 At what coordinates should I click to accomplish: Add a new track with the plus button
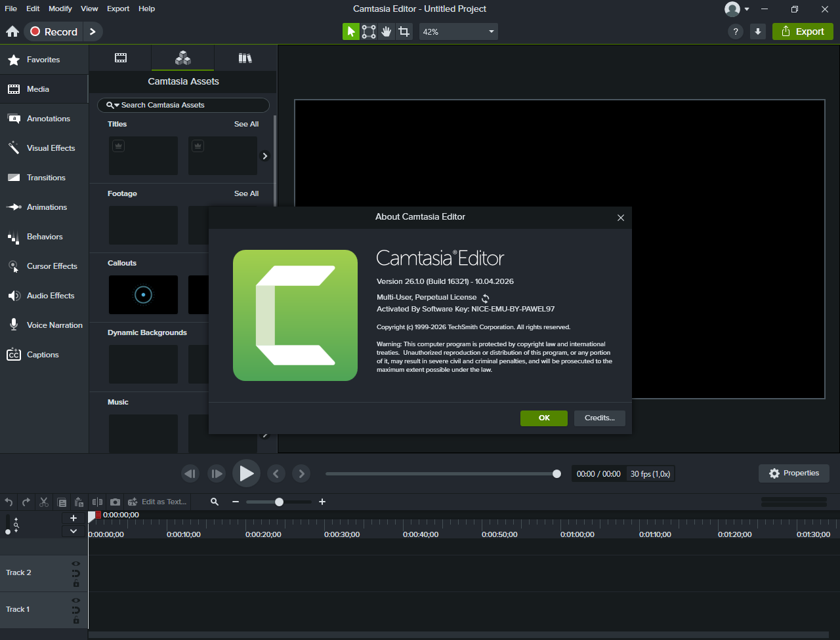(73, 518)
